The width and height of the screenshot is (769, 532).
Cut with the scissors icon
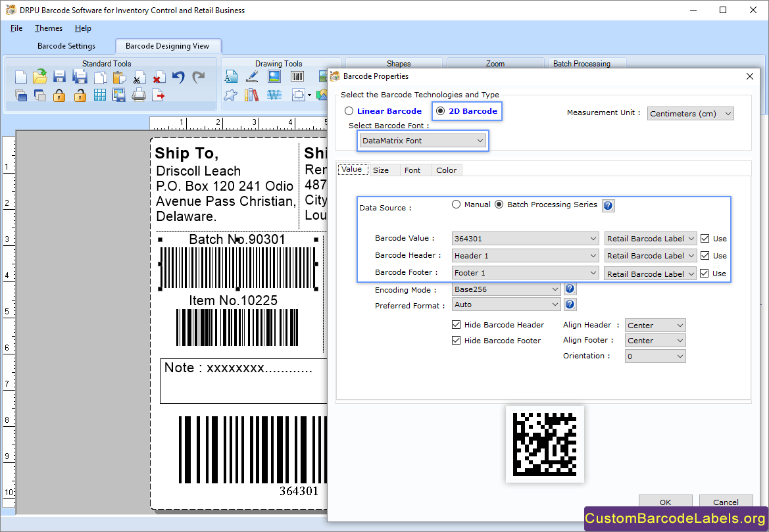coord(139,78)
